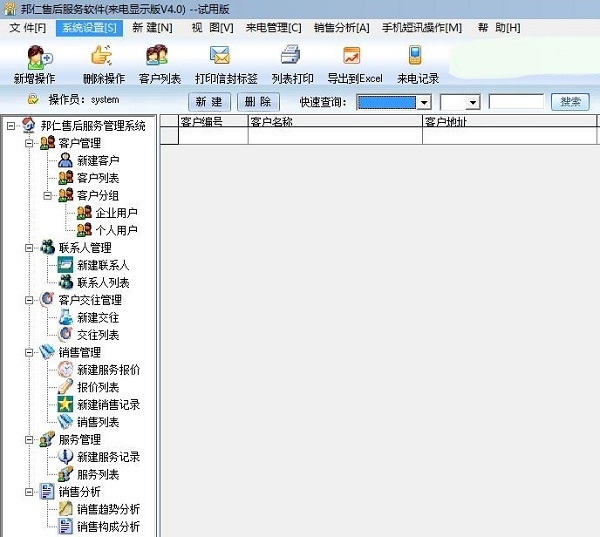The width and height of the screenshot is (600, 537).
Task: Collapse the 客户交往管理 tree node
Action: (29, 300)
